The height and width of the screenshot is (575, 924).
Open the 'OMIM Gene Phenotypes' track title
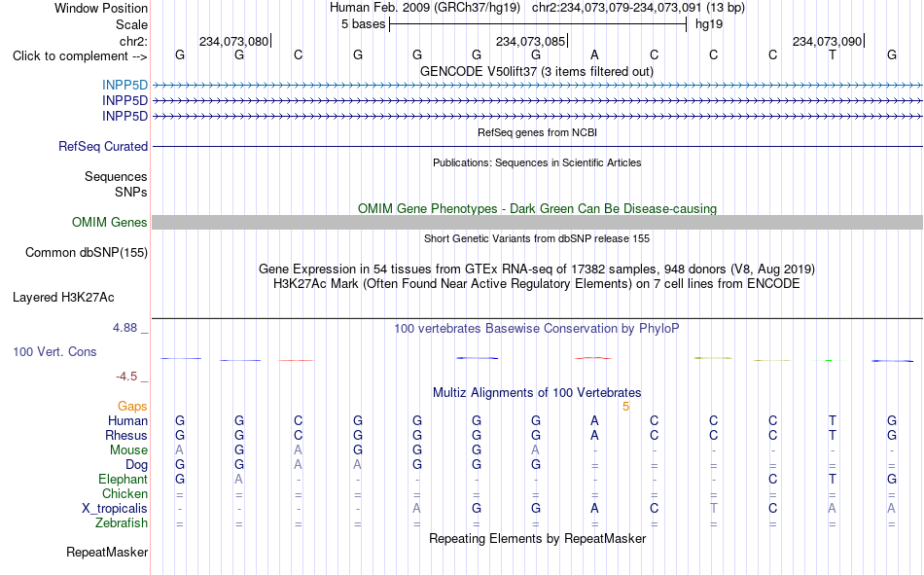537,209
